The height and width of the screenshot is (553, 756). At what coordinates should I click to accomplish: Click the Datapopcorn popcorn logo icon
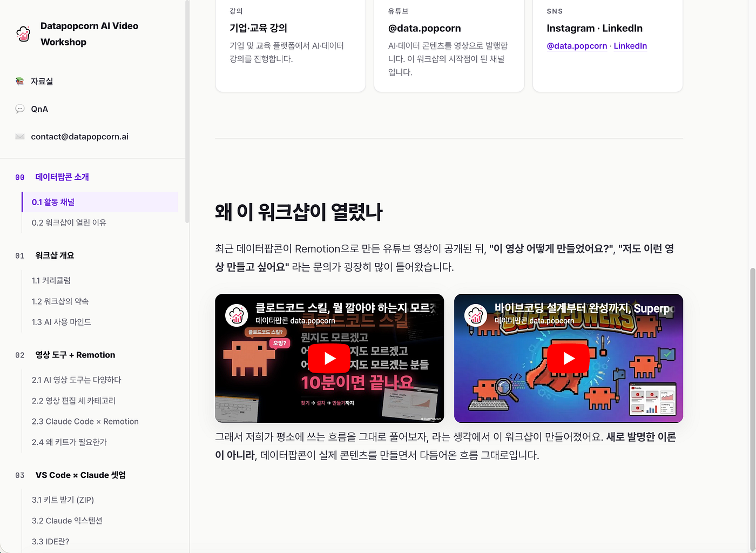[x=23, y=34]
